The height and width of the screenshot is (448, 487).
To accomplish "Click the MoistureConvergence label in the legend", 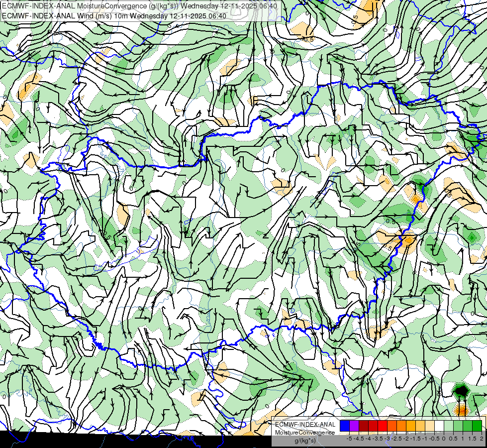I will click(305, 433).
